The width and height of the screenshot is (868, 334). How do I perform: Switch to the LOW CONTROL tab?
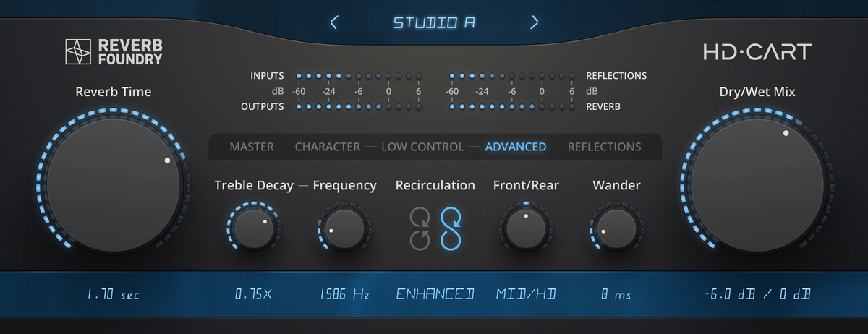(422, 147)
